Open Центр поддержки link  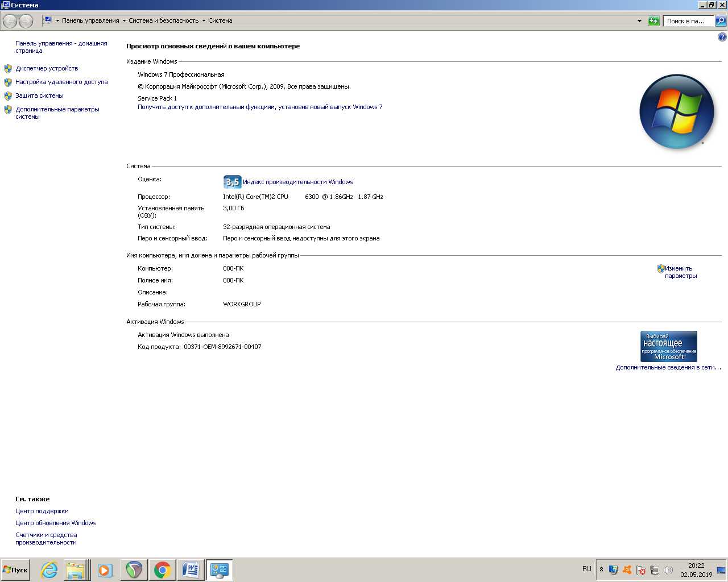pos(42,512)
